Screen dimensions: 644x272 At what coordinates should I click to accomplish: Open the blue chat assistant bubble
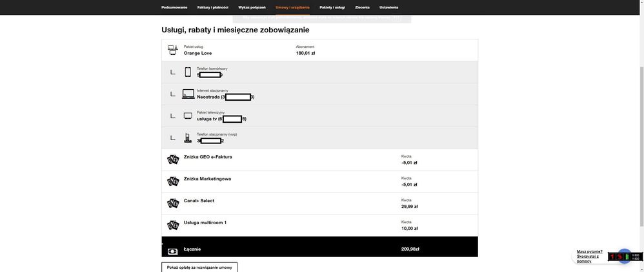point(624,256)
